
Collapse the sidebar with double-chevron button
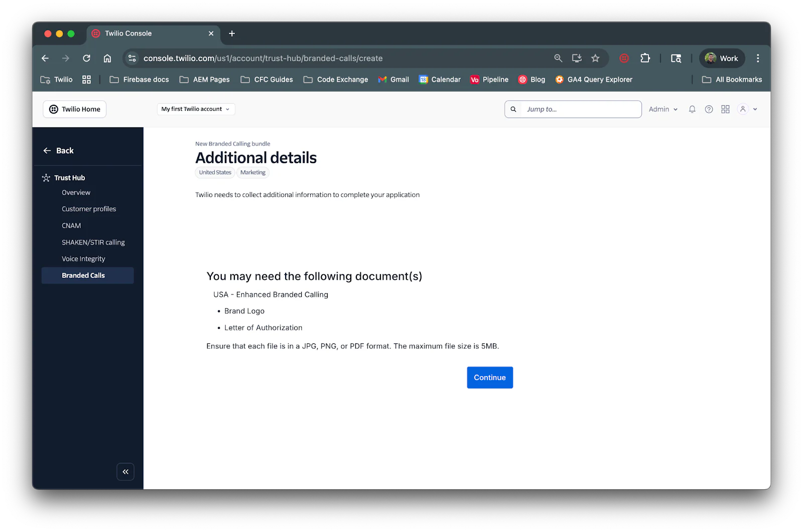click(125, 472)
